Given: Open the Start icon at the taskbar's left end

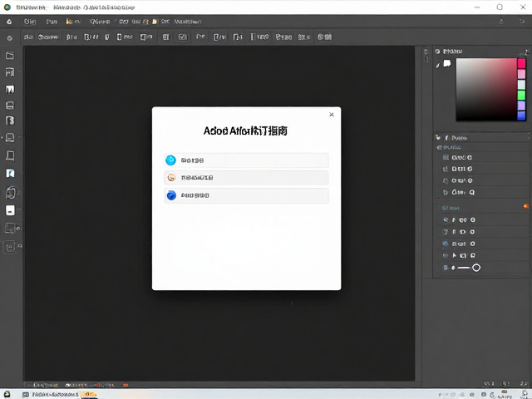Looking at the screenshot, I should (x=7, y=394).
